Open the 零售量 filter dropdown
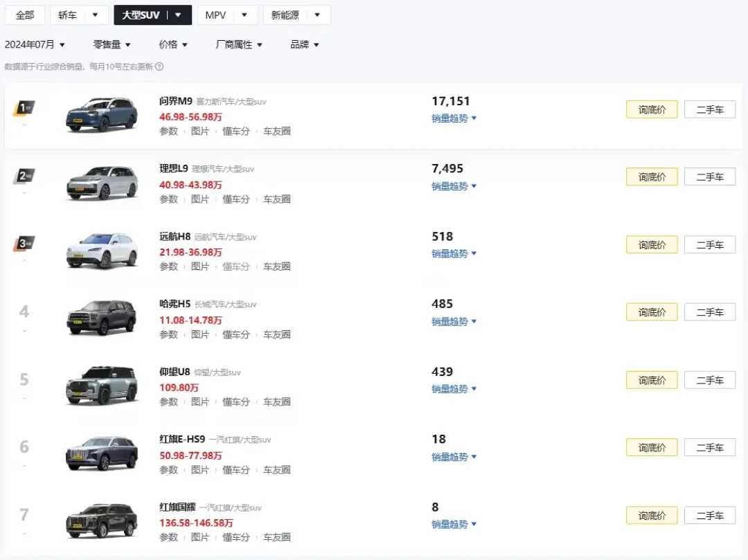 [x=112, y=45]
